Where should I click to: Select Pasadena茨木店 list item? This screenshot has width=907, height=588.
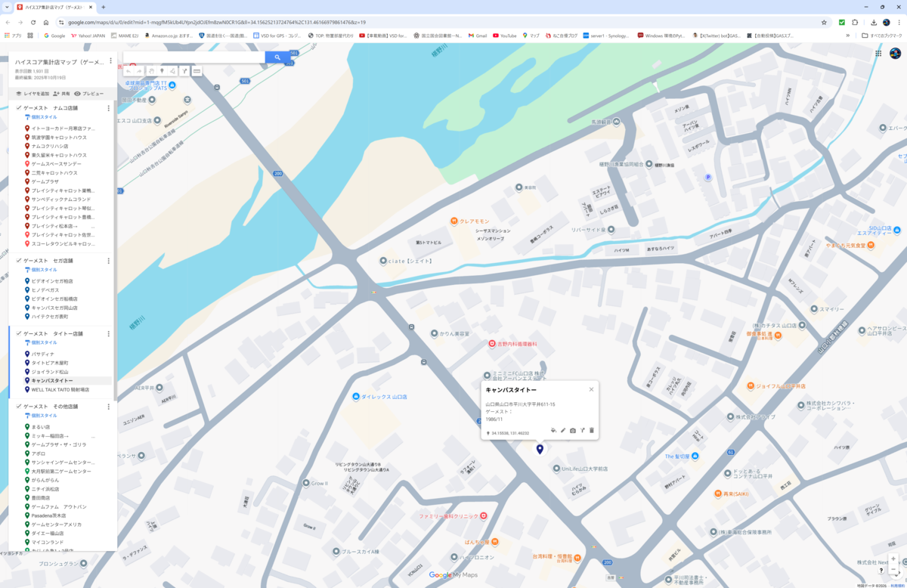pos(49,515)
